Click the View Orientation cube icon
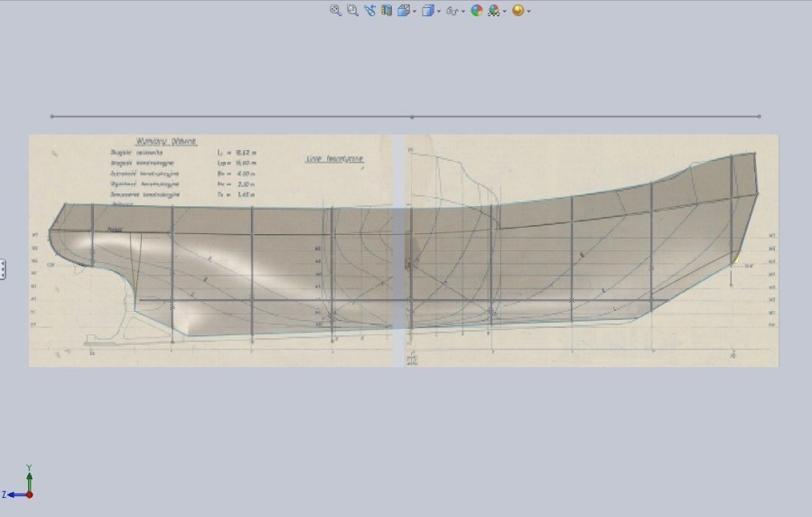This screenshot has height=517, width=812. [x=403, y=11]
